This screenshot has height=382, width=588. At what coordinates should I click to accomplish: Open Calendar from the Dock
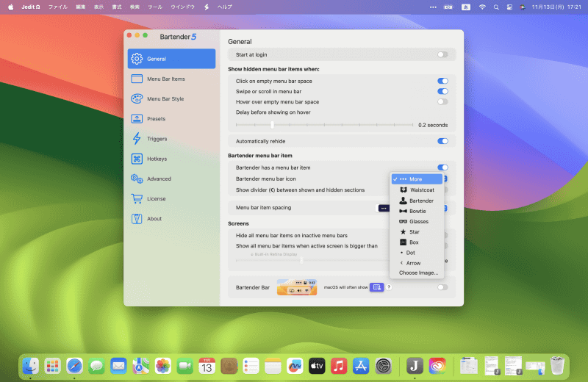pos(207,366)
